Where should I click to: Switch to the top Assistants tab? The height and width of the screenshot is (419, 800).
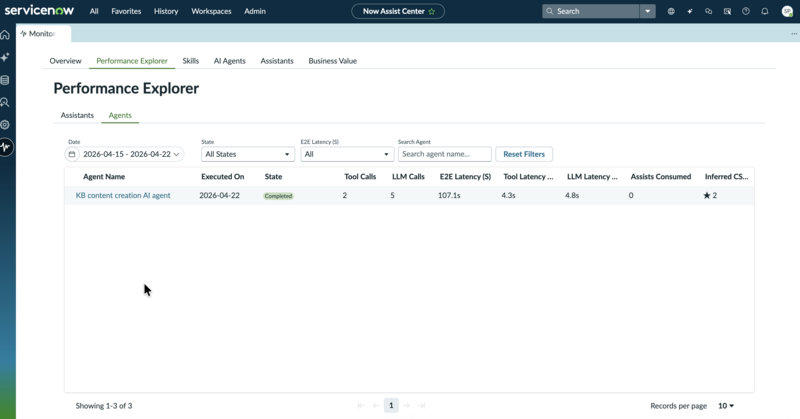(277, 61)
